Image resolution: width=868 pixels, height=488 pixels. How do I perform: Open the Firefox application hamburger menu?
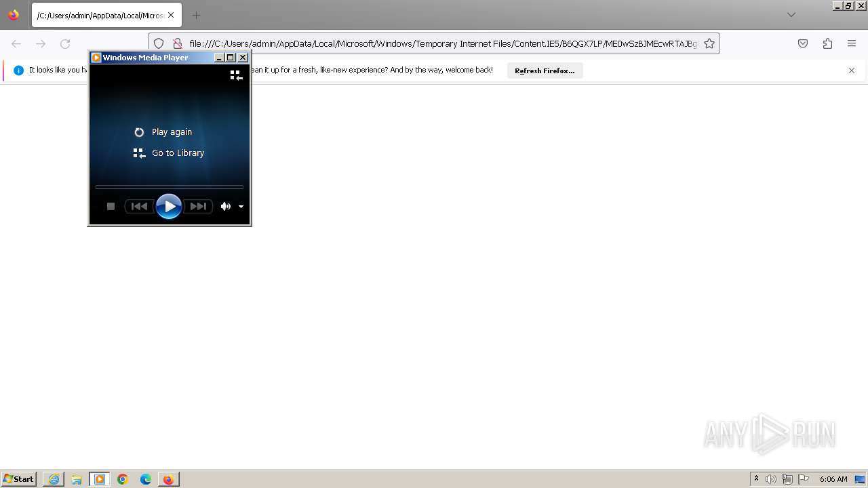[x=852, y=43]
